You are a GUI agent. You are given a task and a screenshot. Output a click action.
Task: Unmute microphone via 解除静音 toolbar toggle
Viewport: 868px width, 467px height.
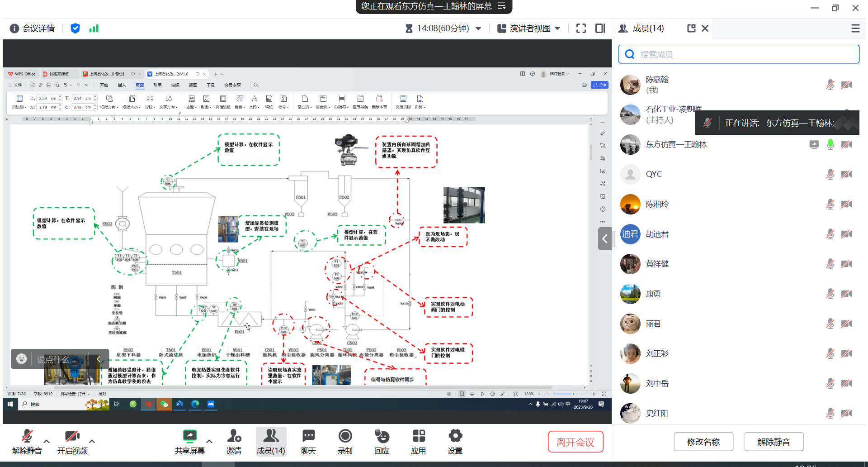point(27,442)
